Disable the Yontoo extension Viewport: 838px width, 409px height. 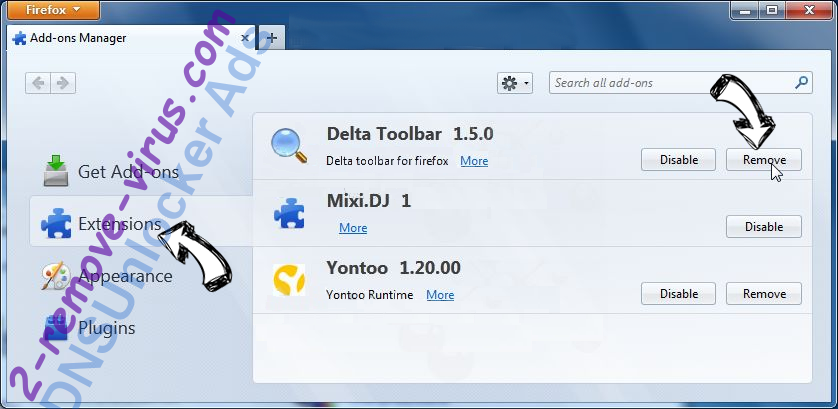tap(678, 294)
